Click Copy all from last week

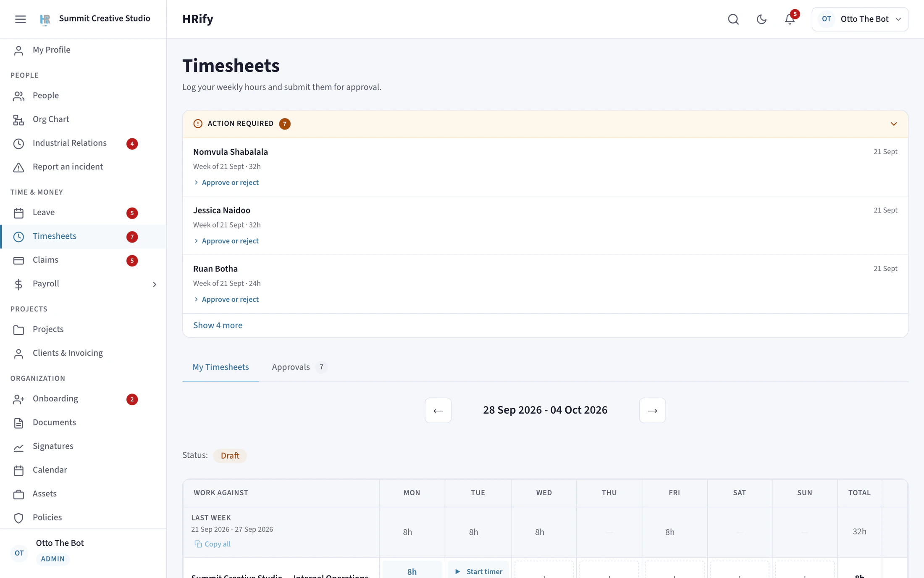(213, 544)
